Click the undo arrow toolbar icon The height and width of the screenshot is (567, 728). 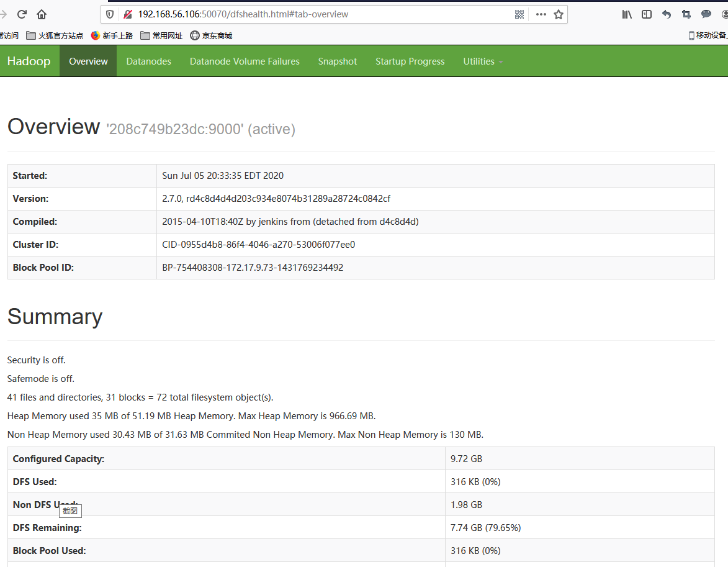pyautogui.click(x=667, y=14)
